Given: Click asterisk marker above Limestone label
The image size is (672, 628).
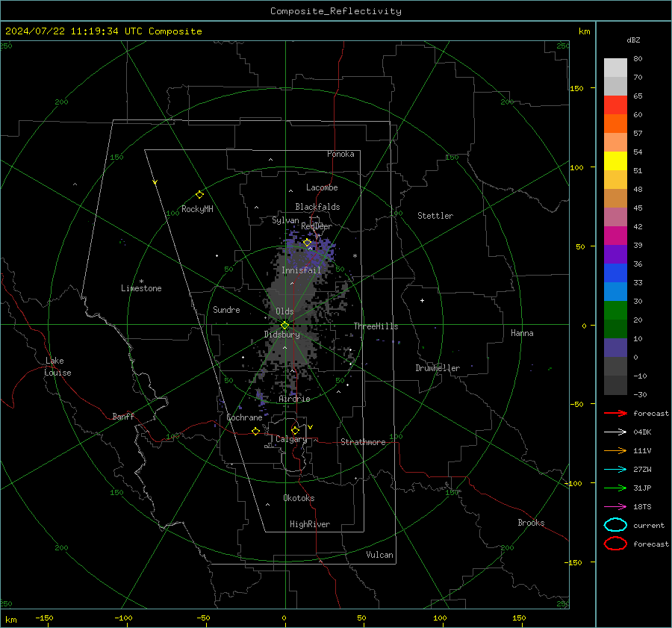Looking at the screenshot, I should (x=141, y=282).
